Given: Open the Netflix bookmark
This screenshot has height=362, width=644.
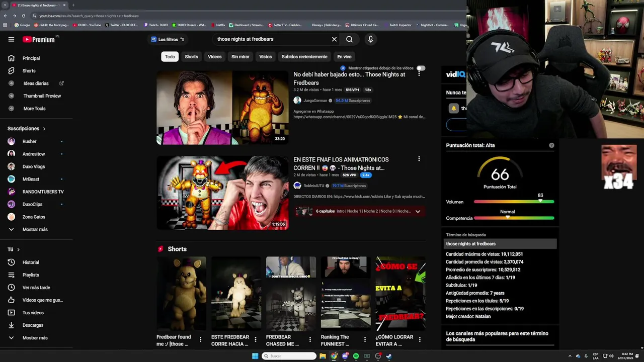Looking at the screenshot, I should point(218,25).
